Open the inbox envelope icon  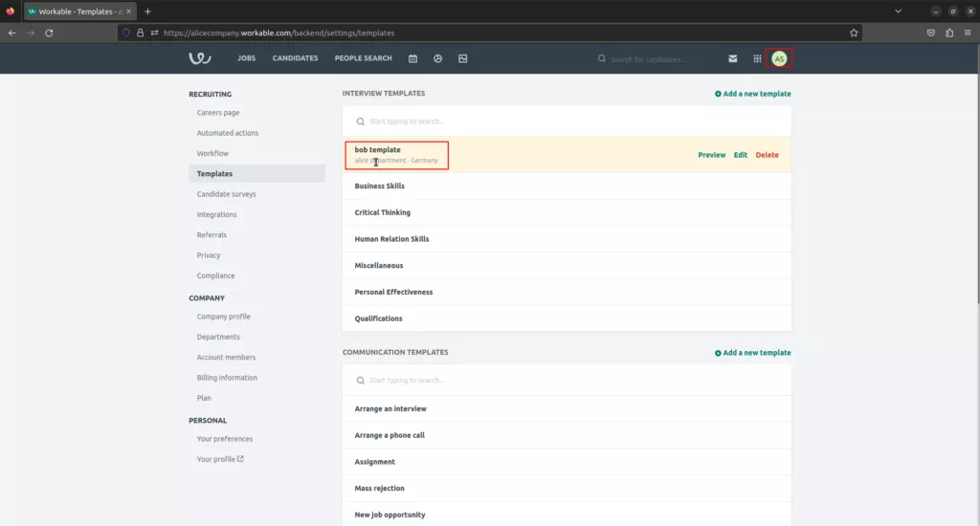click(x=733, y=58)
